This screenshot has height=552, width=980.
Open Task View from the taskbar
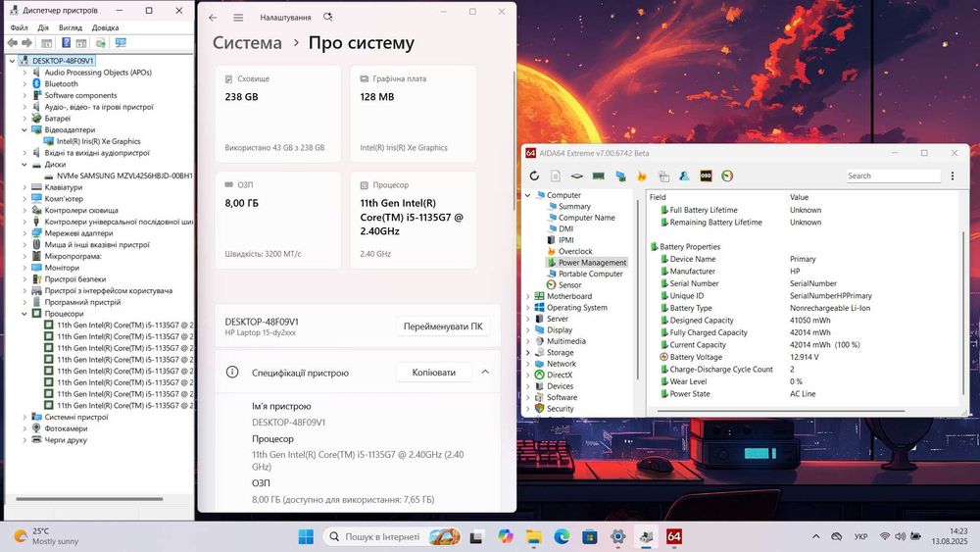pyautogui.click(x=477, y=536)
